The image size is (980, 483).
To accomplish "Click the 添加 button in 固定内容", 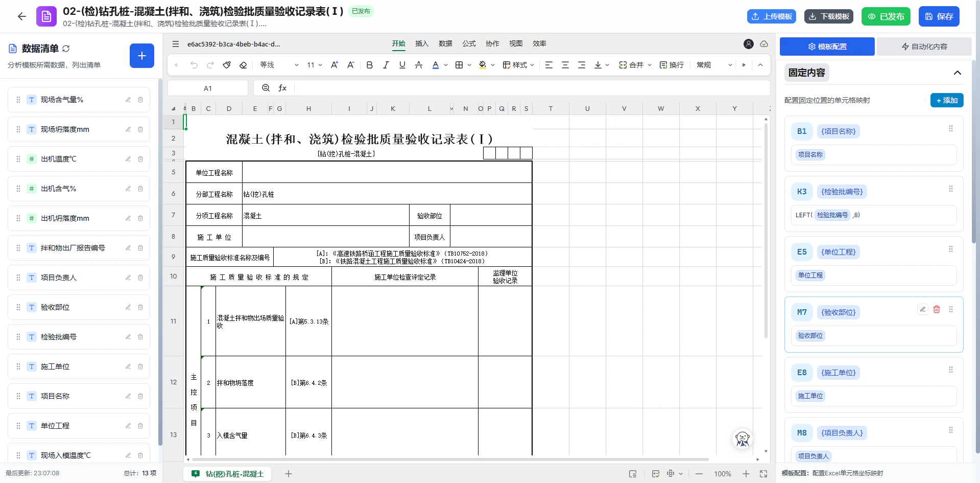I will click(x=947, y=100).
